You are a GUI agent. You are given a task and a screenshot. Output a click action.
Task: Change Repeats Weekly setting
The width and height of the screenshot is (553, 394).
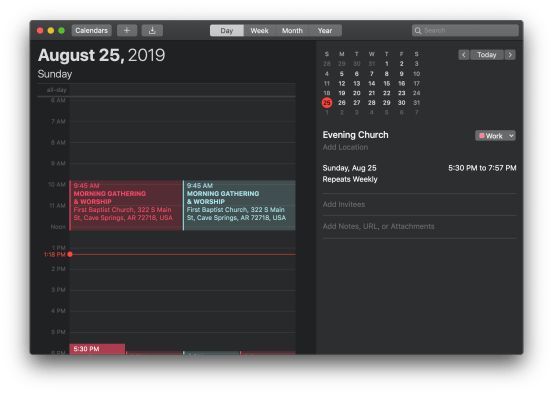pyautogui.click(x=350, y=179)
